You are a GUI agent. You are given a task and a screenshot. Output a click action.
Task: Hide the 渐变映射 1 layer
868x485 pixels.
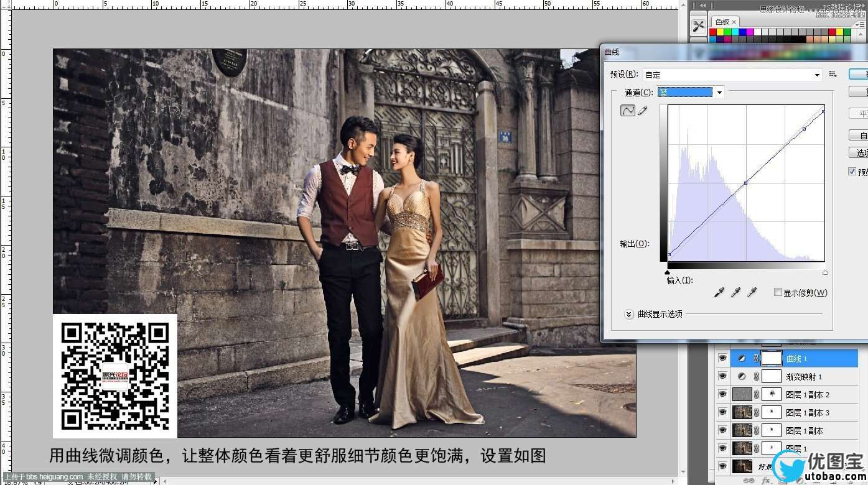pos(722,377)
